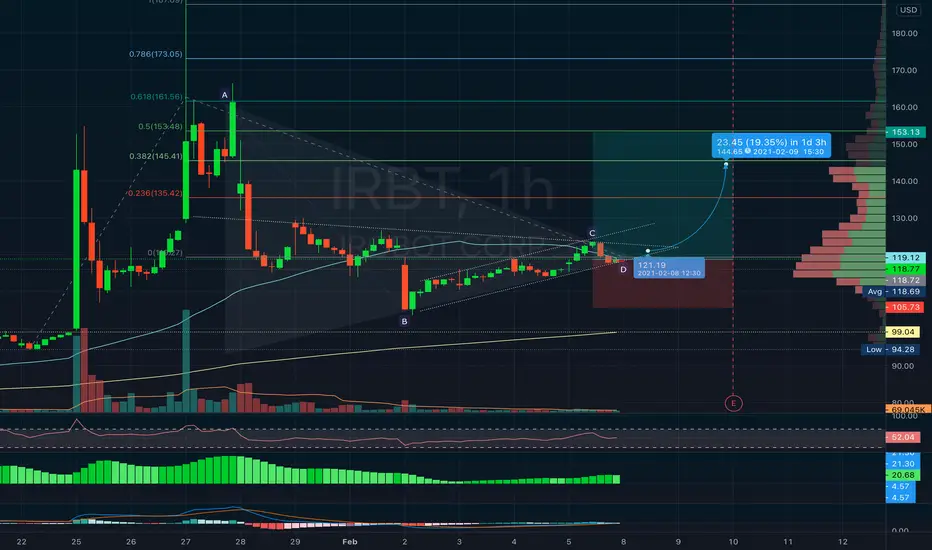The image size is (932, 550).
Task: Click the 21.30 indicator value tag
Action: pos(903,463)
